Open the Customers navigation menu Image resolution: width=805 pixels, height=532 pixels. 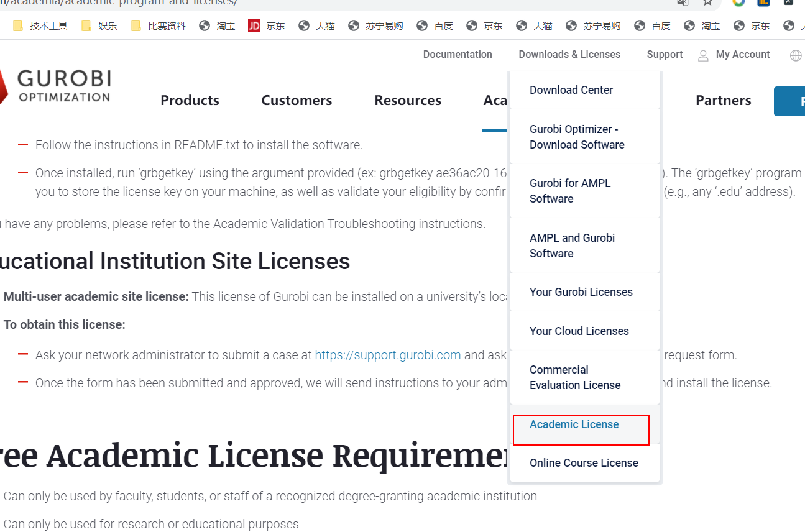(x=297, y=100)
